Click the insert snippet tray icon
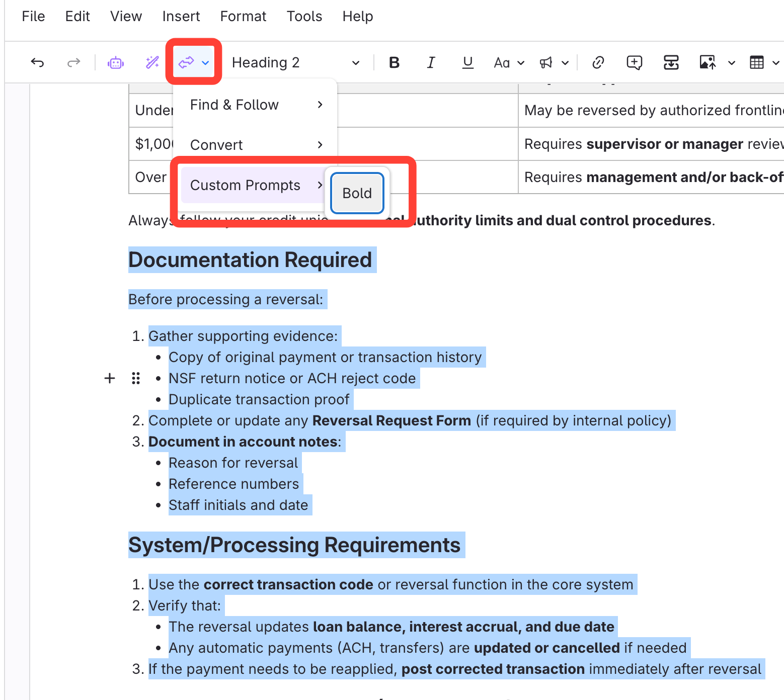784x700 pixels. [x=671, y=62]
